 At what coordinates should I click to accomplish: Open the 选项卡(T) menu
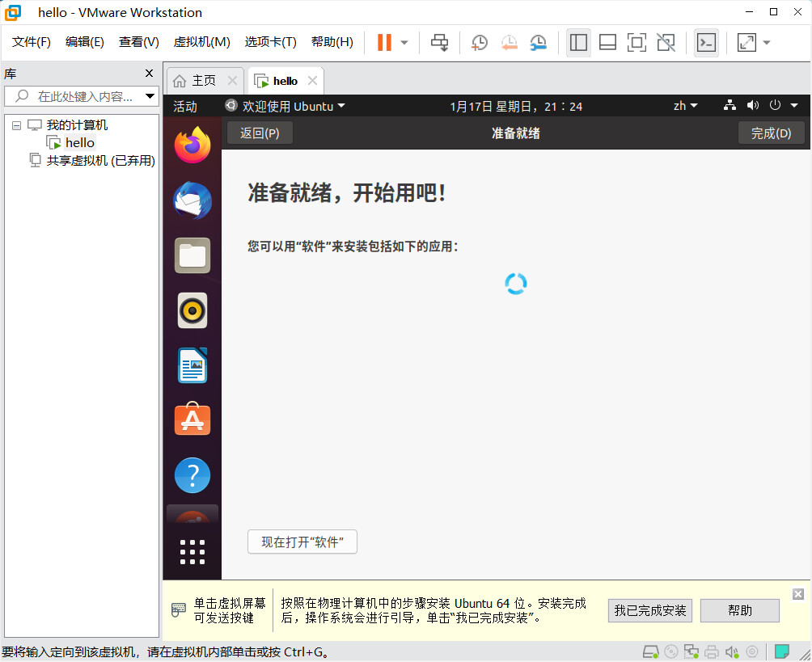tap(270, 42)
